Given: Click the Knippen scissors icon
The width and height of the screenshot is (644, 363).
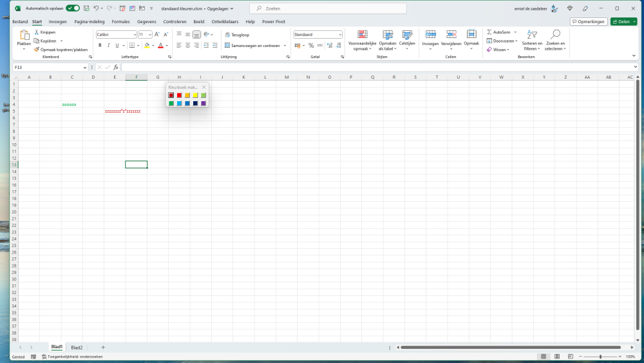Looking at the screenshot, I should [x=37, y=32].
